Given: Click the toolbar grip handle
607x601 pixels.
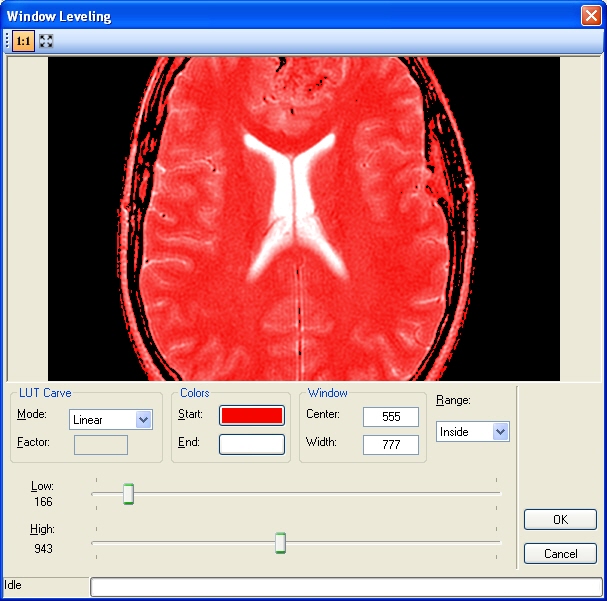Looking at the screenshot, I should click(x=8, y=41).
